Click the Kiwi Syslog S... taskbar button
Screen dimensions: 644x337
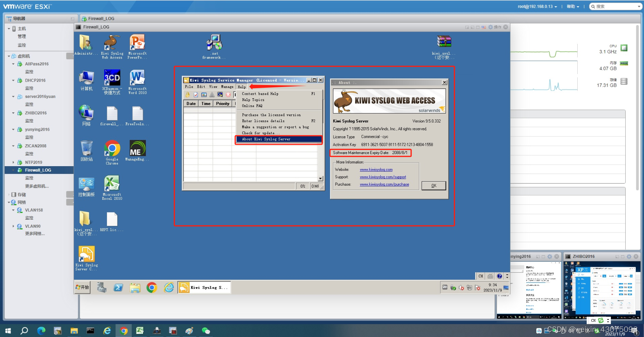click(204, 287)
